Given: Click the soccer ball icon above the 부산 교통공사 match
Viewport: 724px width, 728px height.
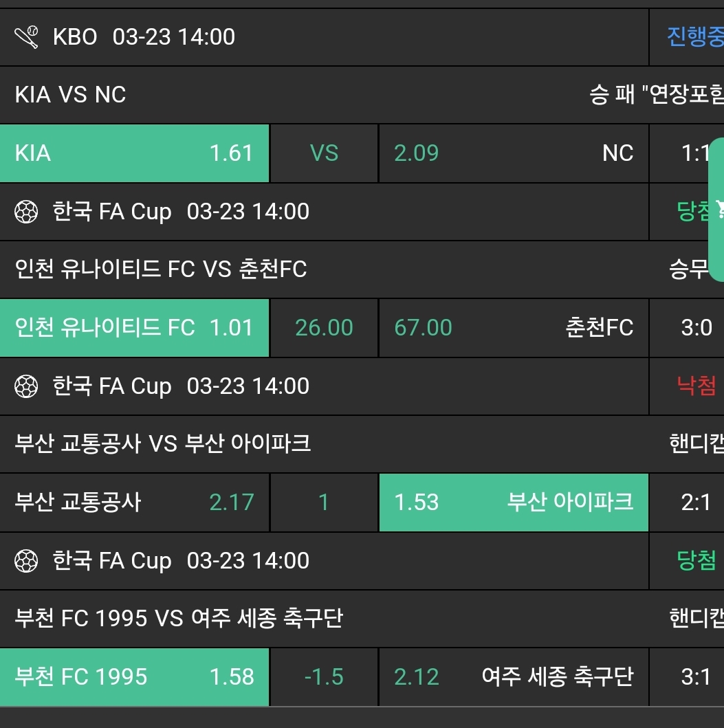Looking at the screenshot, I should [x=26, y=386].
